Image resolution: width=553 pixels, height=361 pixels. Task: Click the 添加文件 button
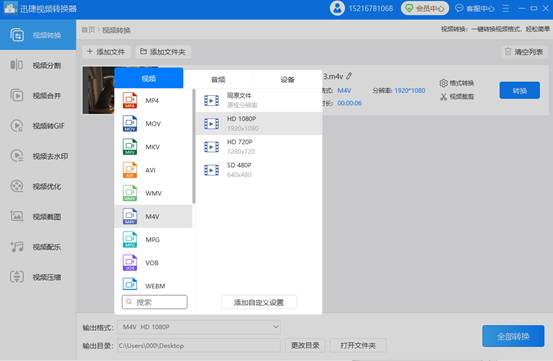click(x=106, y=52)
